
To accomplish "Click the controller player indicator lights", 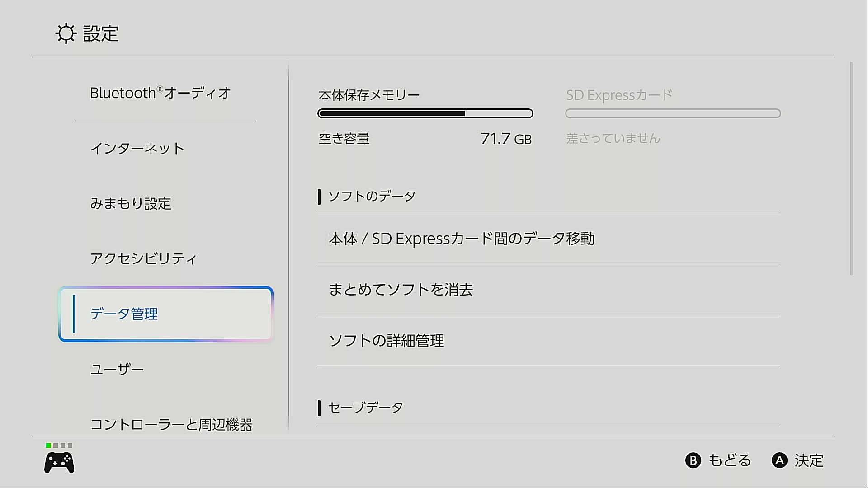I will (x=59, y=446).
